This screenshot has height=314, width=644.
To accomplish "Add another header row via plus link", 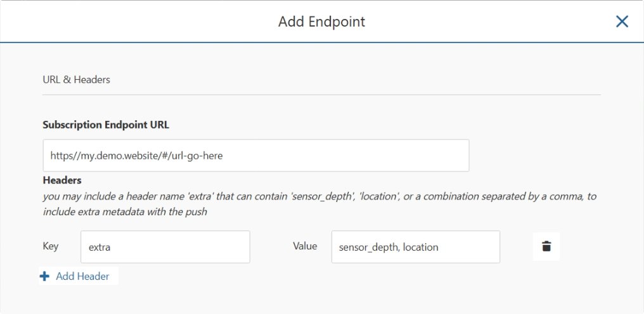I will click(x=79, y=276).
